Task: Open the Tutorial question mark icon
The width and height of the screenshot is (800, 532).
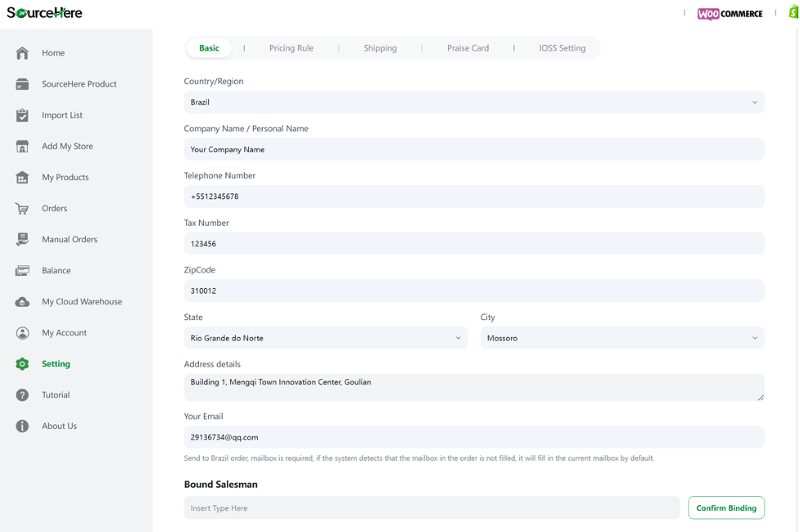Action: (22, 395)
